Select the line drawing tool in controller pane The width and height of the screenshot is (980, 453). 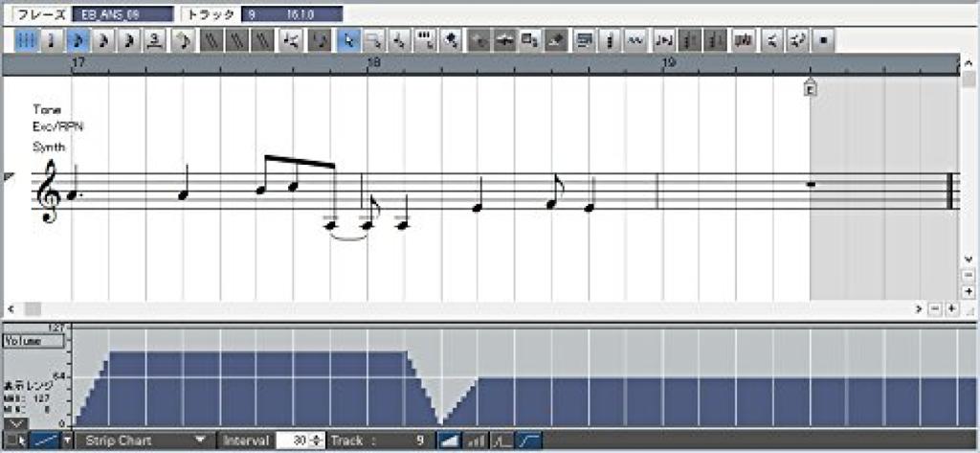click(44, 441)
